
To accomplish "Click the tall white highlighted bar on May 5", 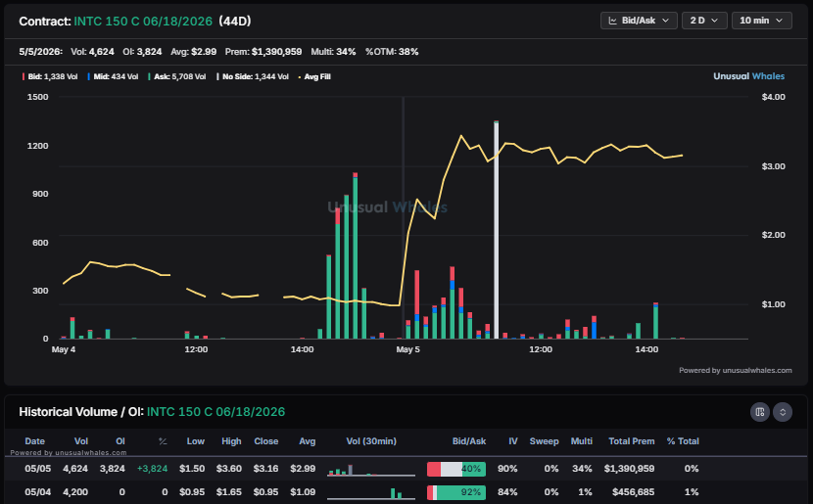I will click(x=497, y=230).
